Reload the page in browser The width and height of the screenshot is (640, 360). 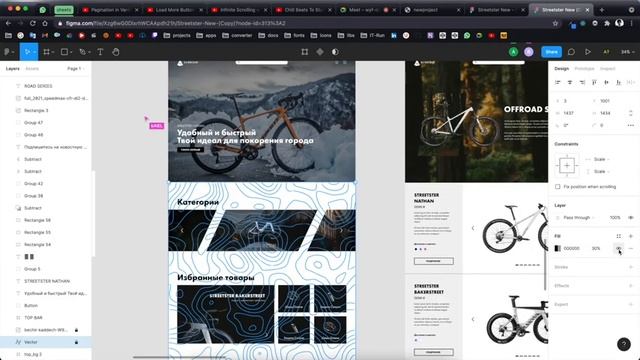tap(33, 23)
